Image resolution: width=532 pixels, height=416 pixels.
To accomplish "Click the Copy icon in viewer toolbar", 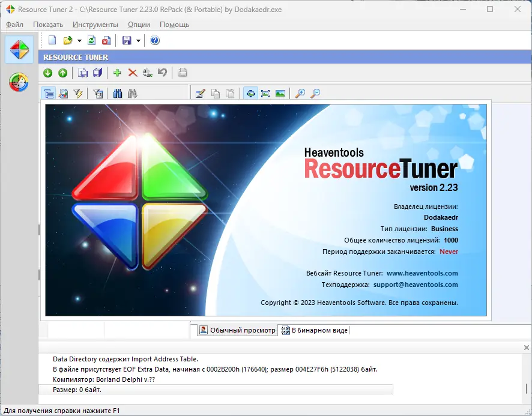I will pos(215,93).
